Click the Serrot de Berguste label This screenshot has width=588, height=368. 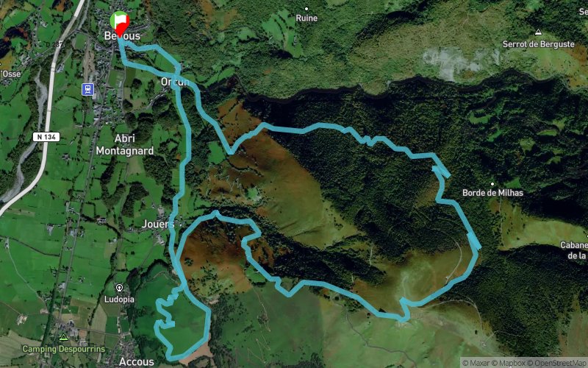click(x=539, y=44)
